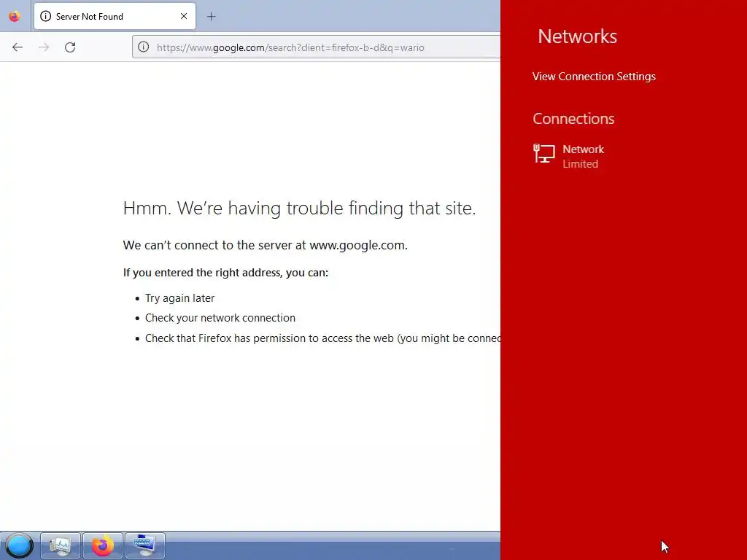Open the keyboard and computer taskbar icon

point(145,545)
